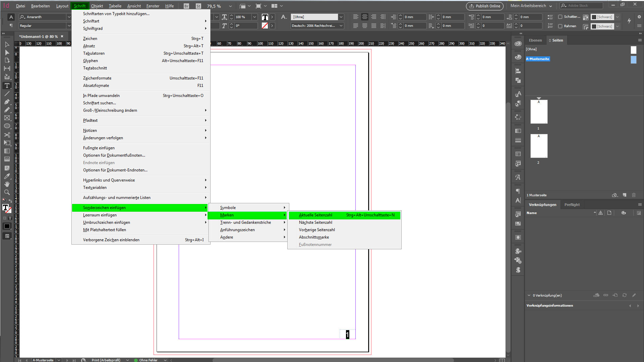Choose Aktuelle Seitenzahl menu entry
Screen dimensions: 644x362
point(345,215)
